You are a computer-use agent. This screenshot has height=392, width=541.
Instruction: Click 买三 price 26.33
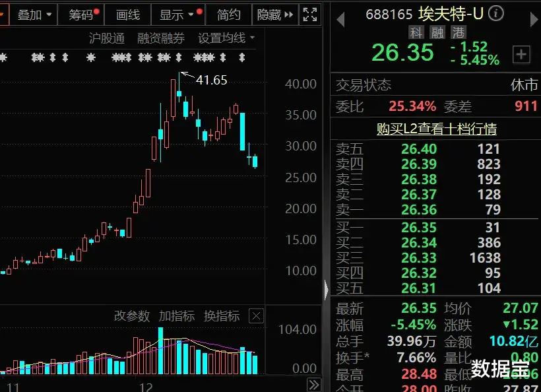coord(419,258)
